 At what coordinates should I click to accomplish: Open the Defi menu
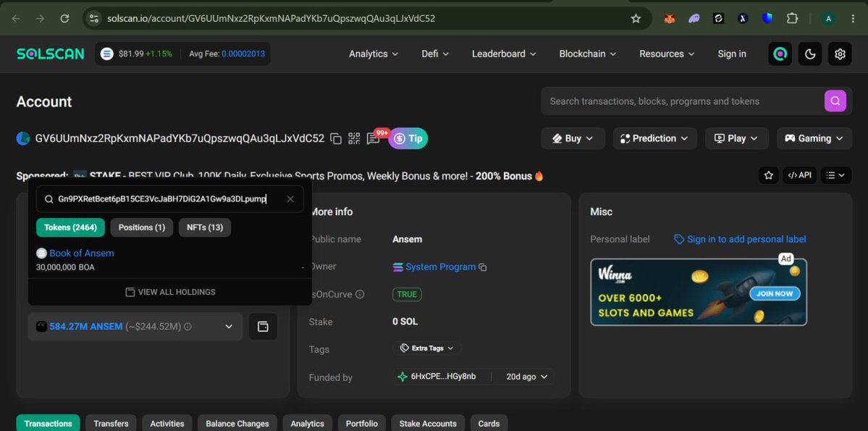435,54
